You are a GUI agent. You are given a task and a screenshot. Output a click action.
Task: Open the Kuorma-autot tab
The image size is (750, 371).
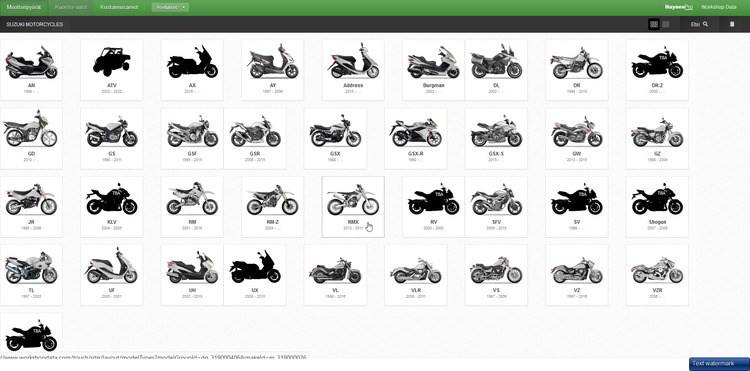click(70, 7)
